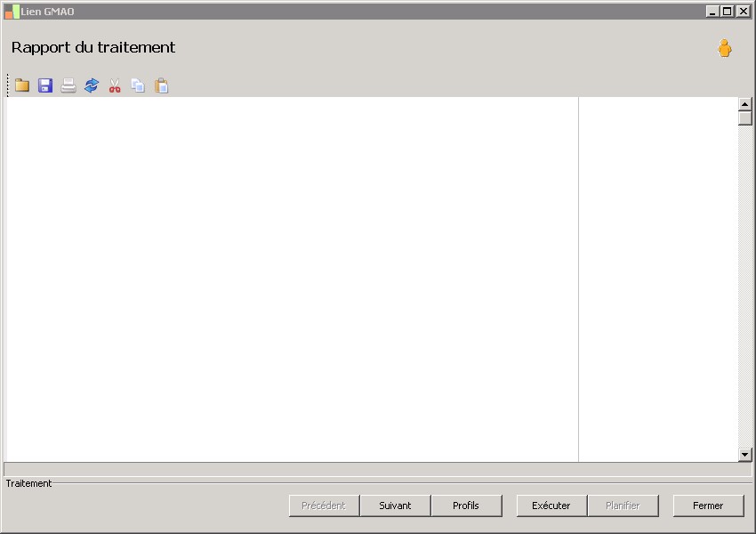Screen dimensions: 756x534
Task: Click the scrollbar down arrow
Action: coord(745,455)
